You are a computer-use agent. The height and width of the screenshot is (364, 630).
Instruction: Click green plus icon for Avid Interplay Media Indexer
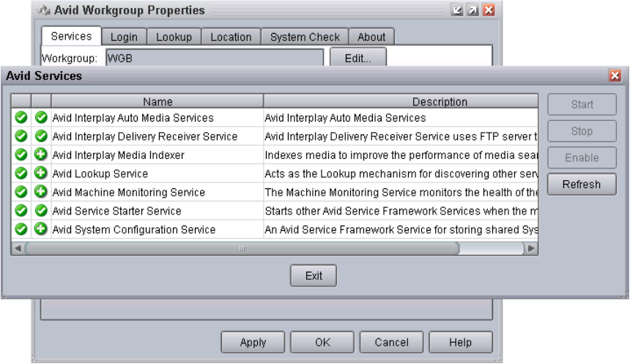[x=41, y=155]
